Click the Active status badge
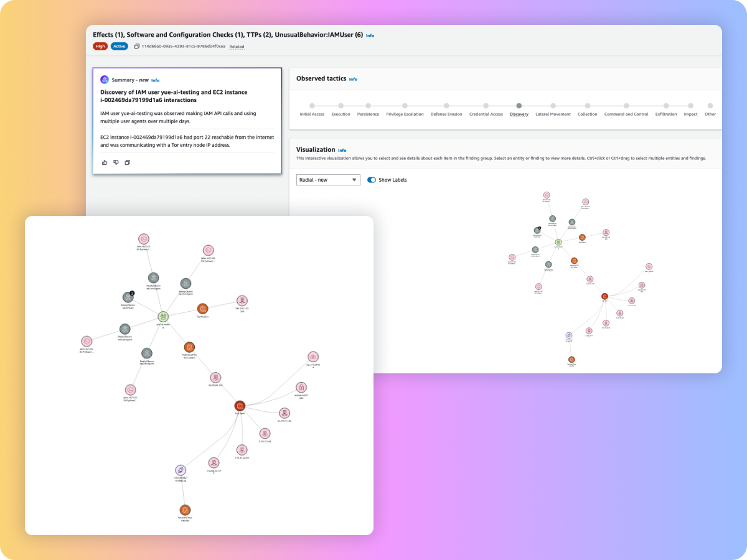Viewport: 747px width, 560px height. tap(119, 46)
